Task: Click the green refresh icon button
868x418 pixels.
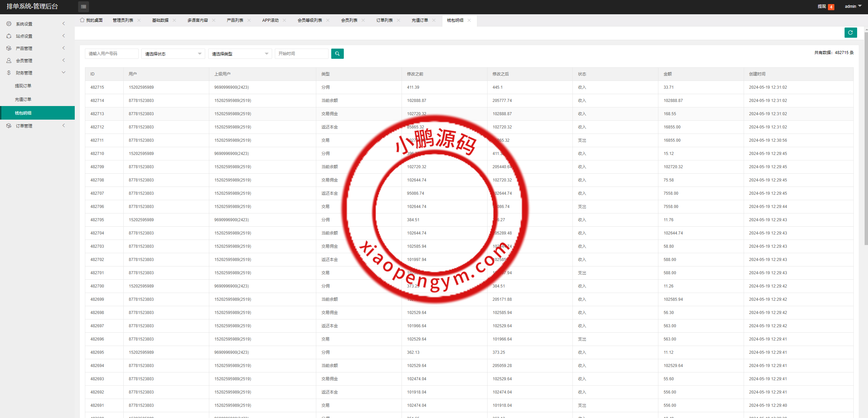Action: pyautogui.click(x=850, y=33)
